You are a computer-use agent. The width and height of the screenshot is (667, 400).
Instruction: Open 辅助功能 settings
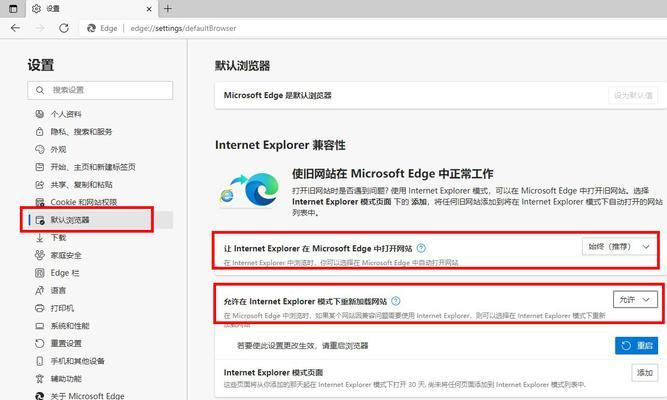tap(66, 379)
